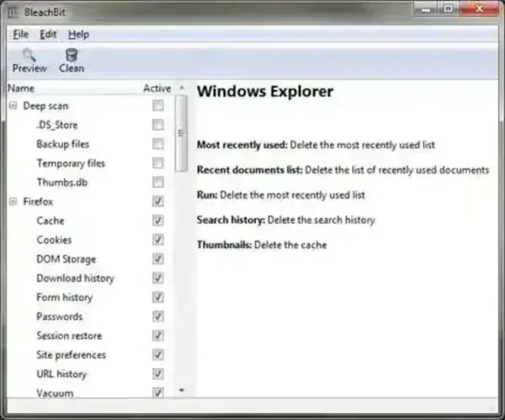The height and width of the screenshot is (420, 505).
Task: Select the URL history tree item
Action: [61, 374]
